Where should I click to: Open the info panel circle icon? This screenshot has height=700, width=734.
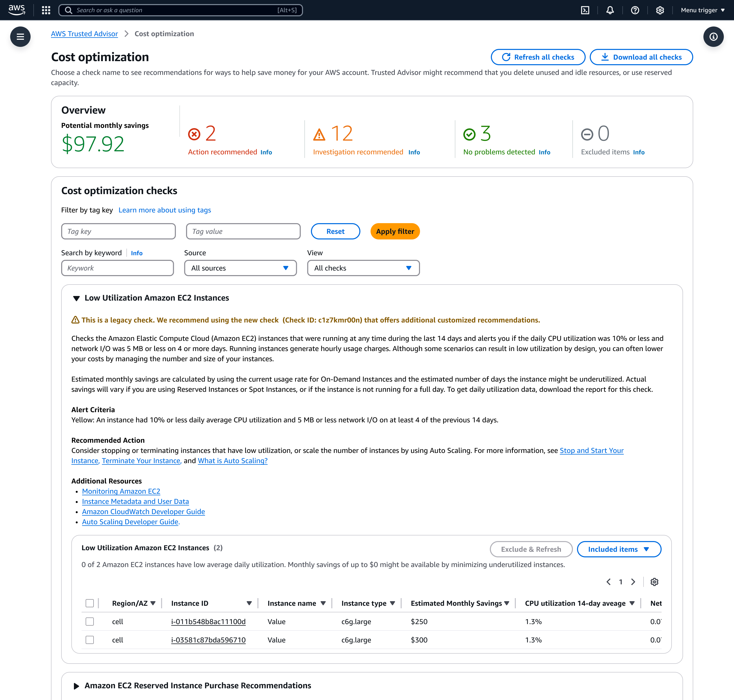(x=713, y=37)
